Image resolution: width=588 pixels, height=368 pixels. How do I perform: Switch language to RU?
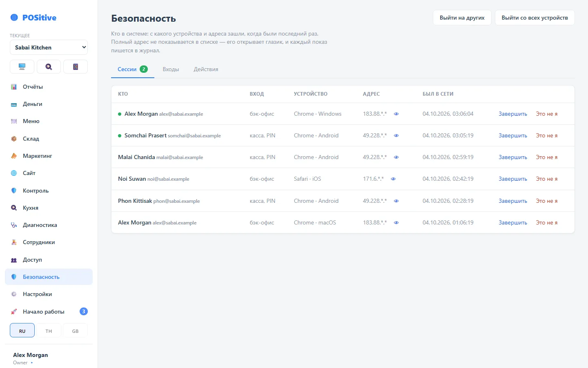coord(22,330)
